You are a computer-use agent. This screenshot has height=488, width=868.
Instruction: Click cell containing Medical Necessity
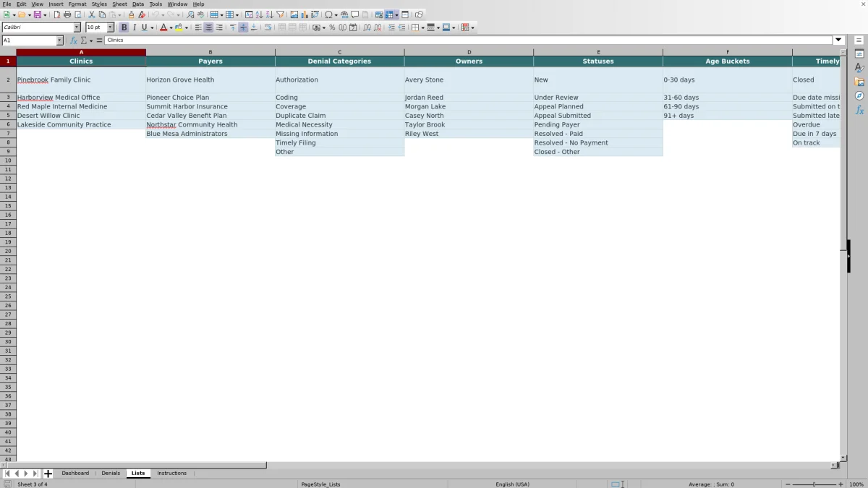click(339, 124)
